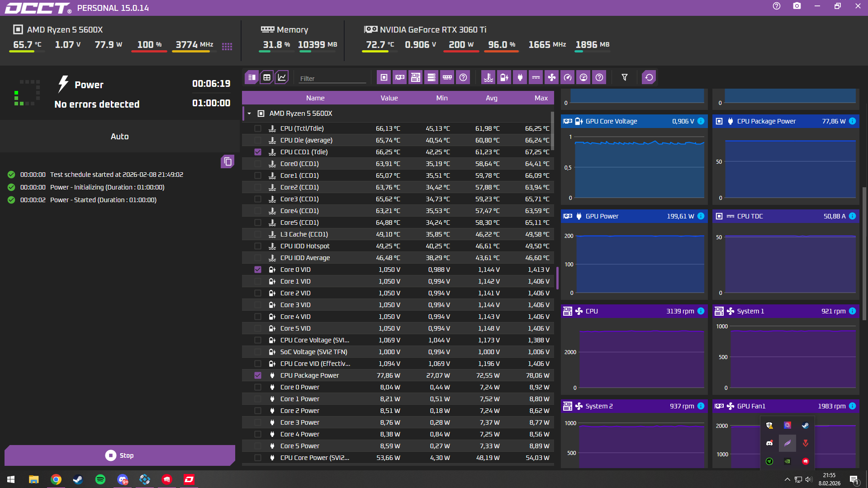Image resolution: width=868 pixels, height=488 pixels.
Task: Open info for CPU Package Power graph
Action: click(x=852, y=121)
